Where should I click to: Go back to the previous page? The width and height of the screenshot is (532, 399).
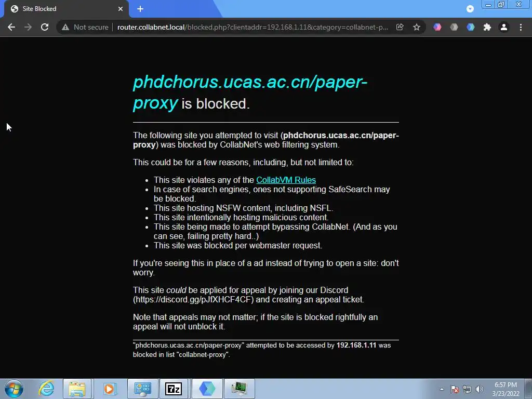(11, 27)
